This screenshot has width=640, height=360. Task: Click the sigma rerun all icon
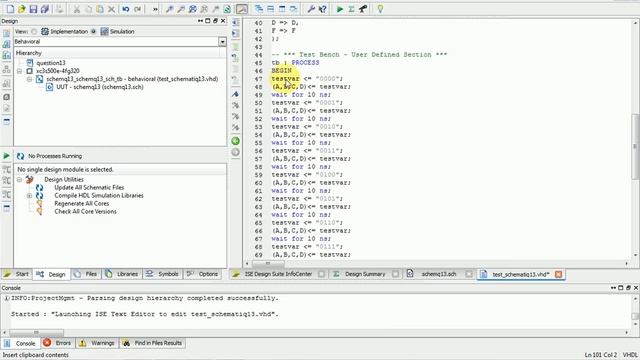click(x=351, y=9)
